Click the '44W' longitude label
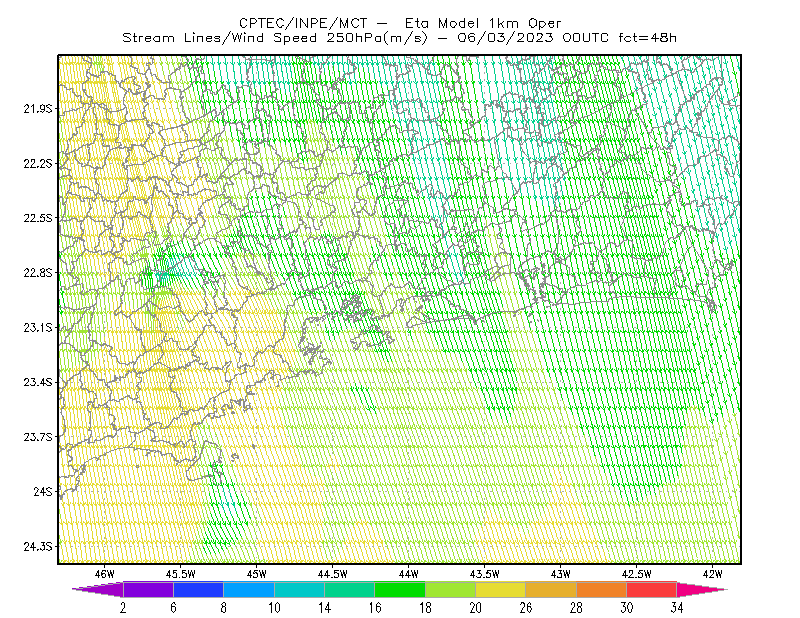 (x=409, y=574)
